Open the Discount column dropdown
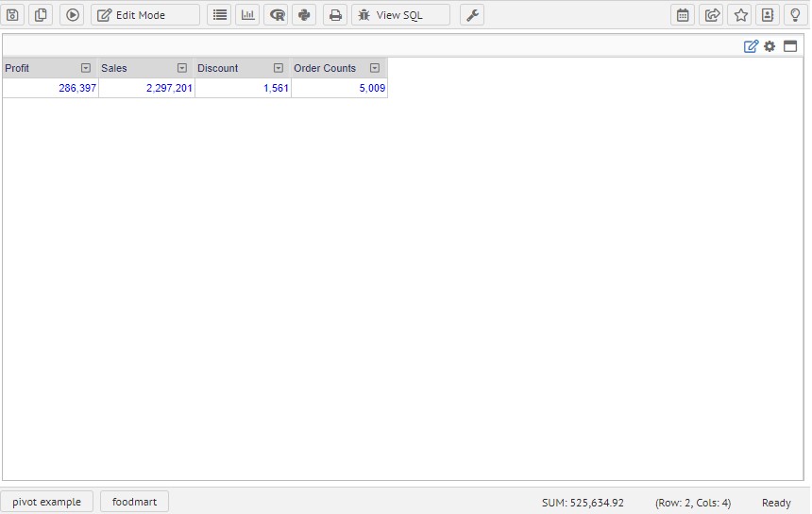Viewport: 812px width, 514px height. 279,68
